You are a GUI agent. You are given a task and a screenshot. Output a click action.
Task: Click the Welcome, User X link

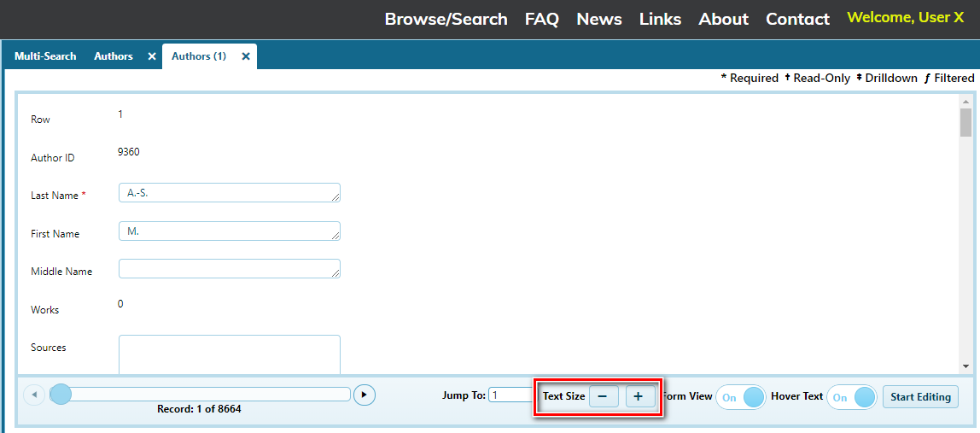pyautogui.click(x=905, y=17)
